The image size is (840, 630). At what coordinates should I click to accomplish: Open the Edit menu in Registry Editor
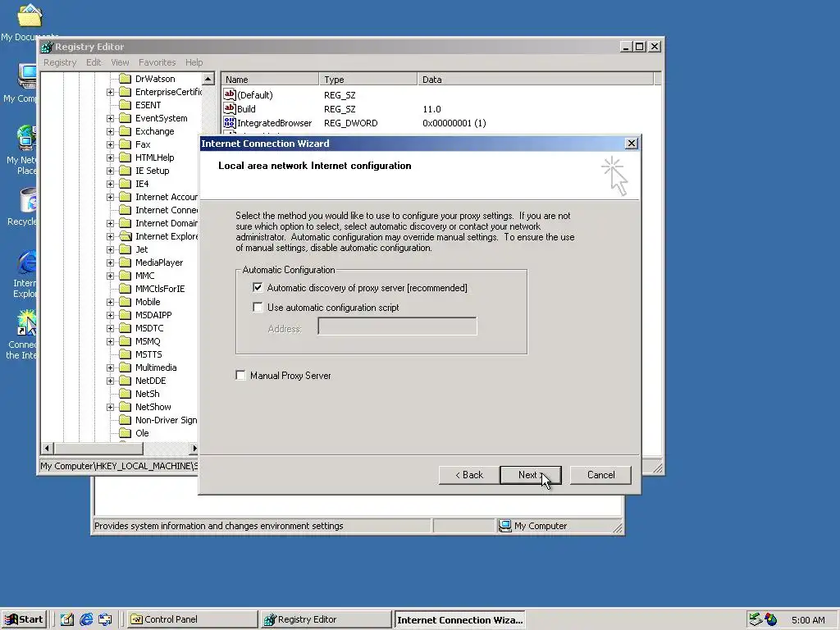pos(94,62)
